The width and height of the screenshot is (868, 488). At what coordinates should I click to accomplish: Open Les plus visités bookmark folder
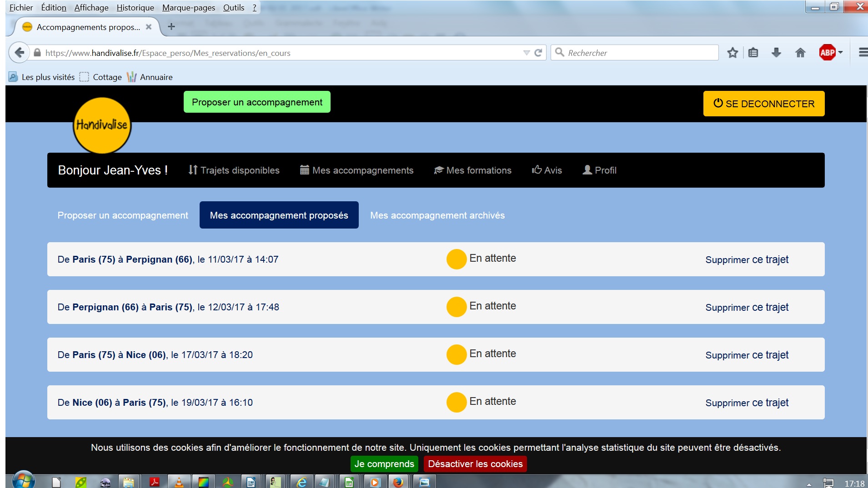[41, 77]
